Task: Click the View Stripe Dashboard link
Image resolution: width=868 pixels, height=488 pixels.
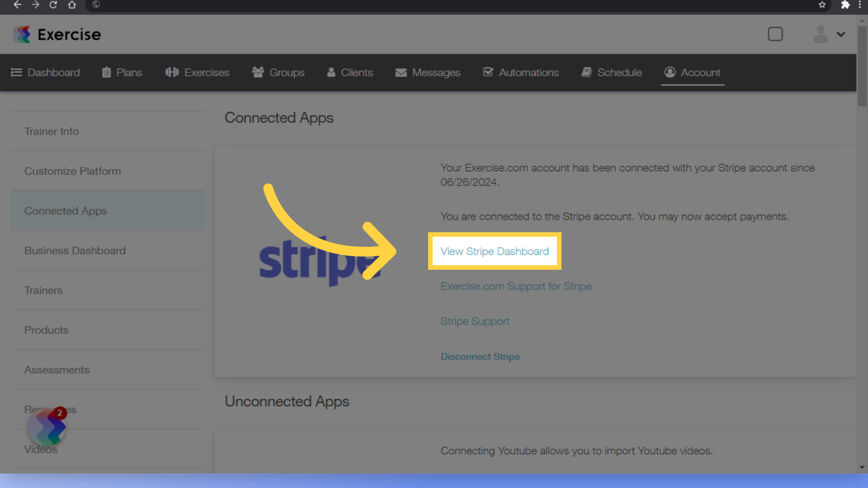Action: pyautogui.click(x=495, y=251)
